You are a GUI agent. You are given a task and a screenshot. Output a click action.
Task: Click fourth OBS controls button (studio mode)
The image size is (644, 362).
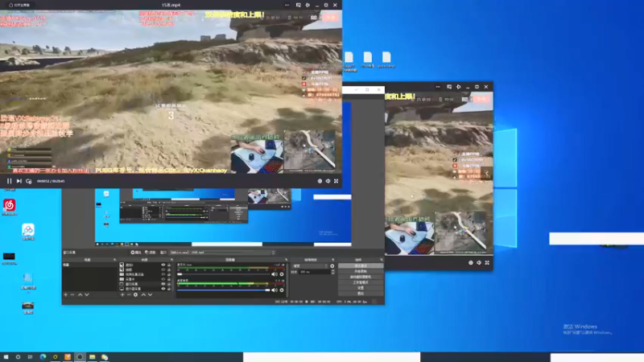(361, 282)
